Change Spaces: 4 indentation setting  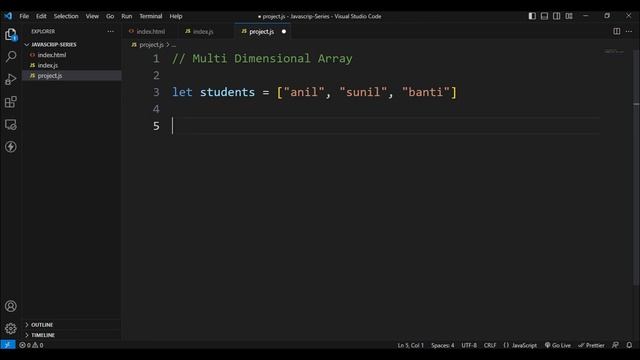click(x=442, y=345)
